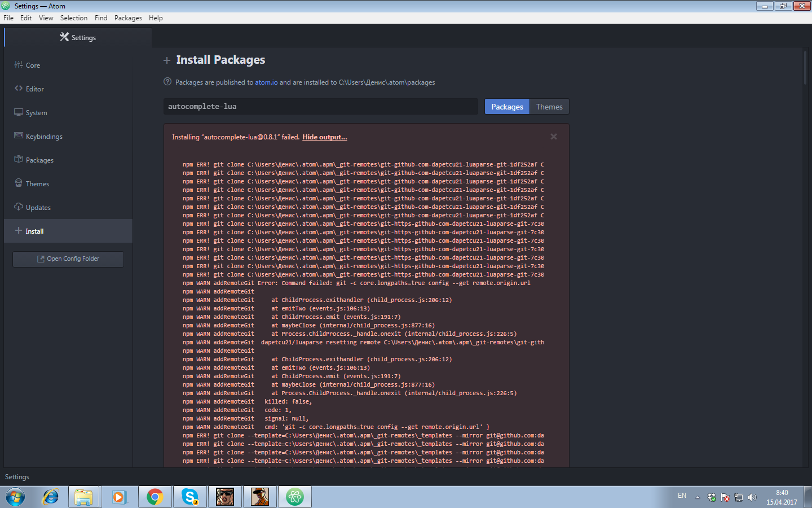The width and height of the screenshot is (812, 508).
Task: Open the media player taskbar icon
Action: click(118, 497)
